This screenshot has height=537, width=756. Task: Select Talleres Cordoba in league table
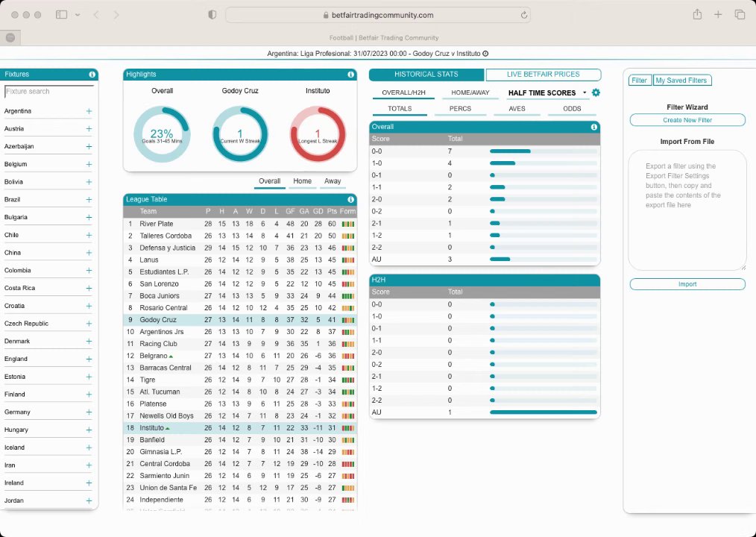240,236
